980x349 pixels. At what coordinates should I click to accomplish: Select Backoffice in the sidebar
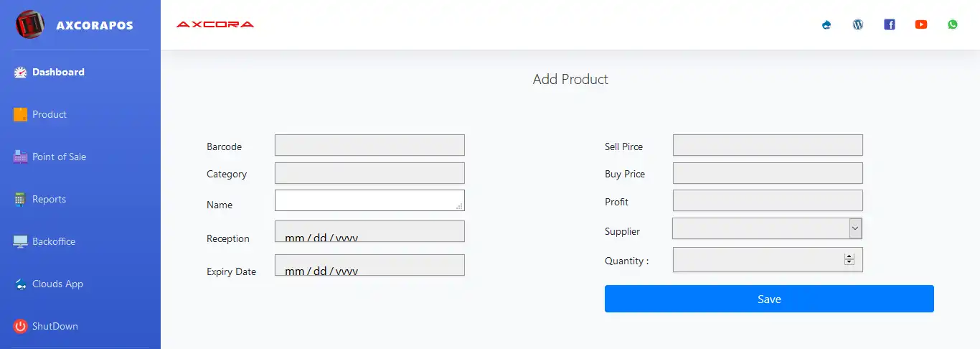click(x=53, y=241)
